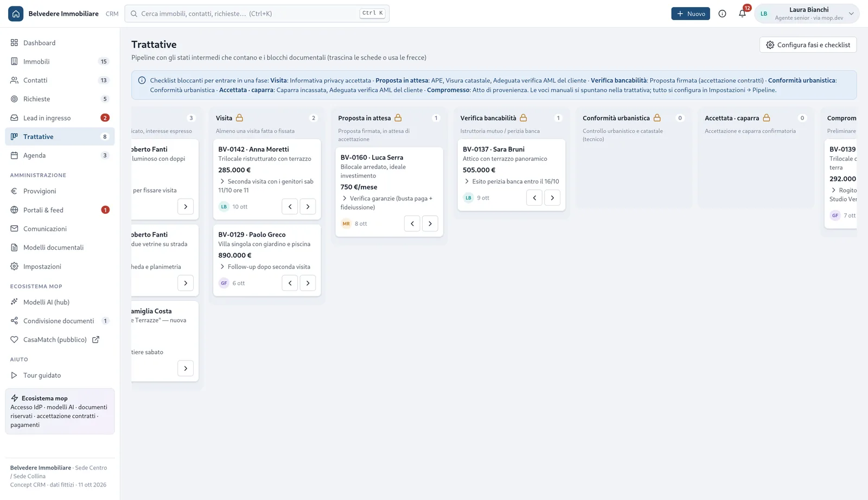
Task: Click the MR avatar on the Luca Serra card
Action: tap(346, 224)
